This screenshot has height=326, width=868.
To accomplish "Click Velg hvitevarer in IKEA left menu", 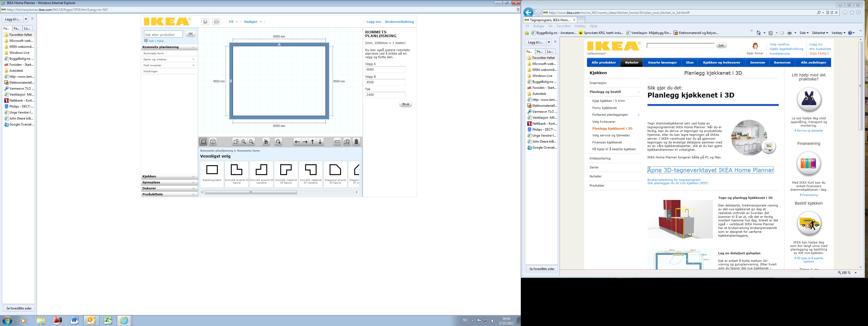I will pos(604,121).
